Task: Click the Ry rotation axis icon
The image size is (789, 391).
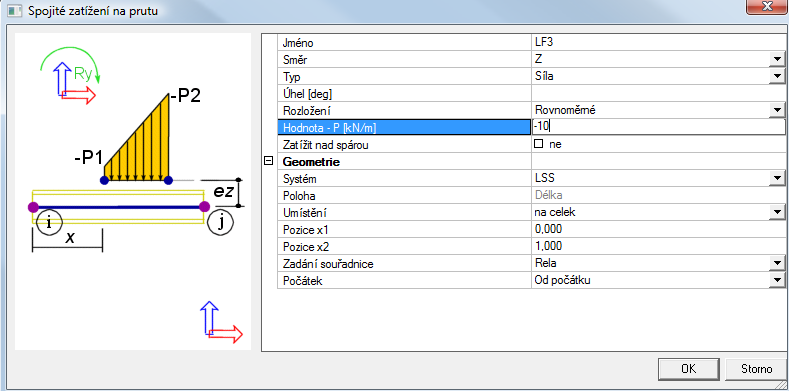Action: tap(70, 76)
